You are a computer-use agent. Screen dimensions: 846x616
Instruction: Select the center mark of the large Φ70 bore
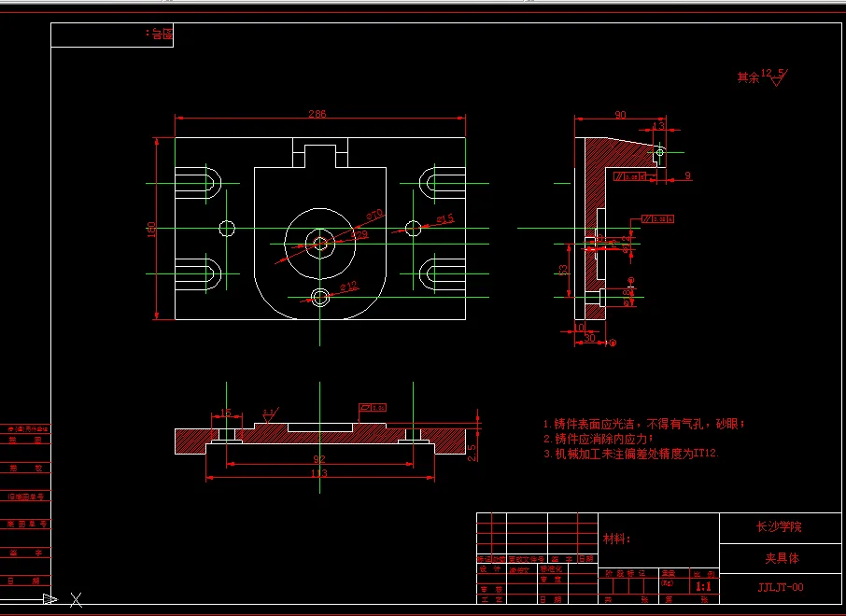tap(321, 243)
